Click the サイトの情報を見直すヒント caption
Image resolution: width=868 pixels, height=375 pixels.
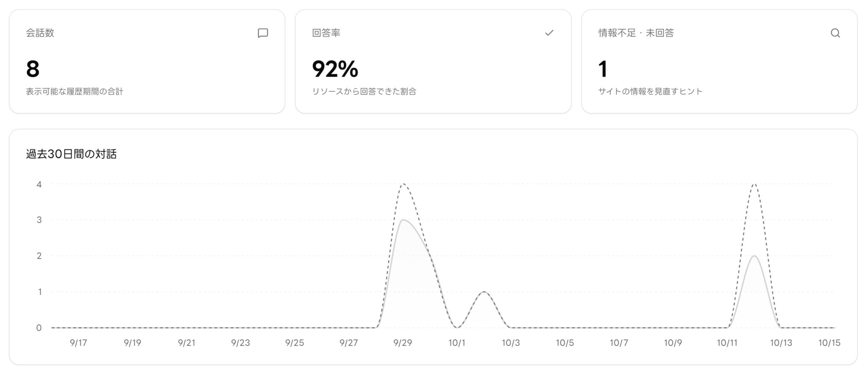point(651,92)
